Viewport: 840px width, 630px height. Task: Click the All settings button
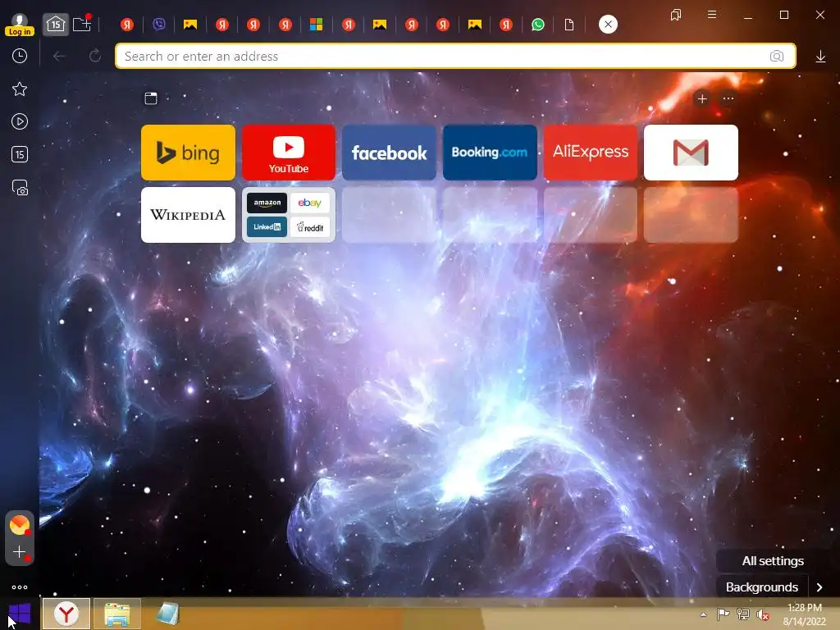[773, 561]
